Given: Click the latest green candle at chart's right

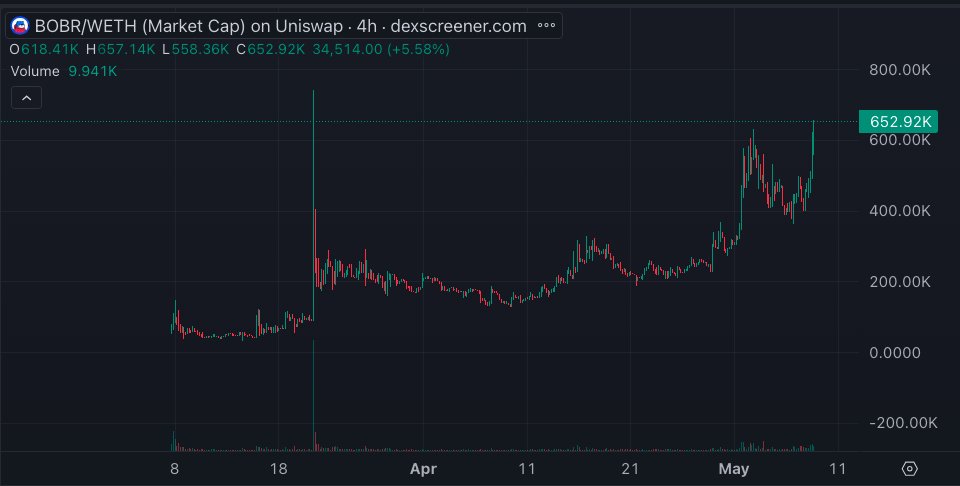Looking at the screenshot, I should (813, 138).
